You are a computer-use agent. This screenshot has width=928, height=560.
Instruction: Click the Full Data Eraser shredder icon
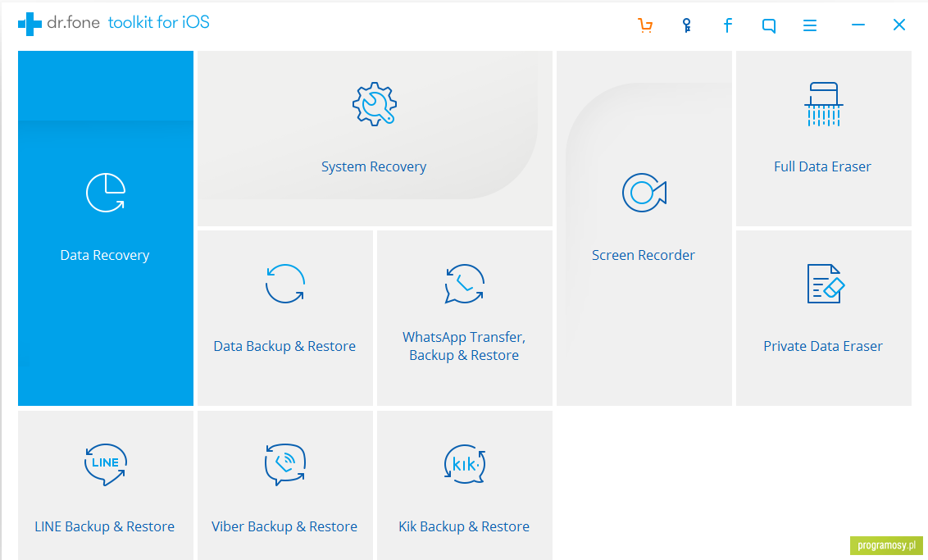pos(823,104)
